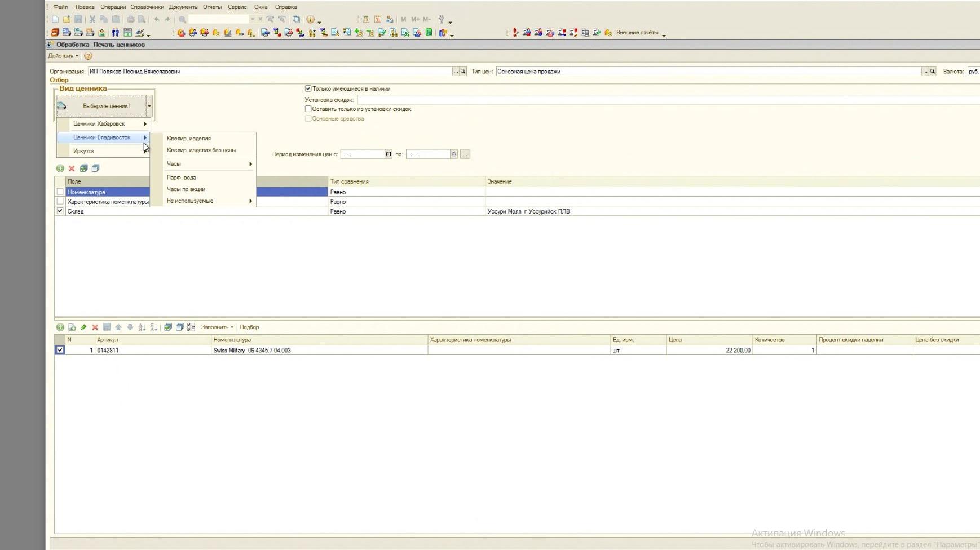This screenshot has height=550, width=980.
Task: Click the Установка скидок input field
Action: (x=668, y=100)
